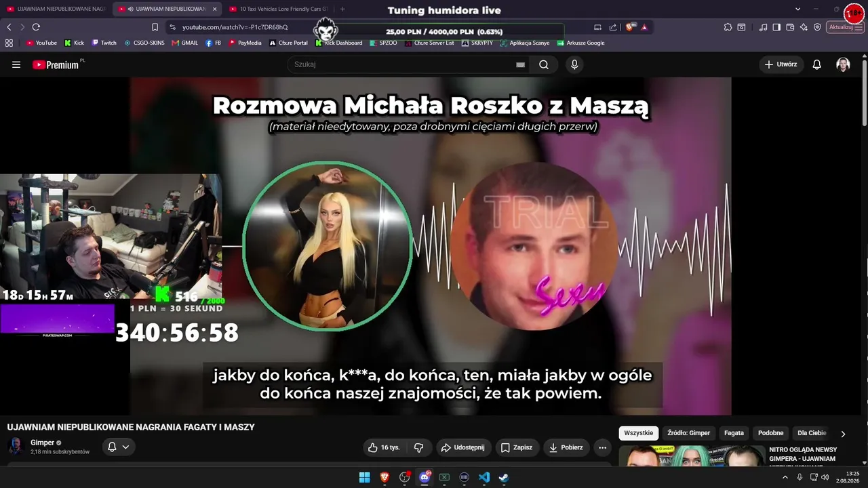Bookmark this page in the address bar
Viewport: 868px width, 488px height.
(x=155, y=27)
